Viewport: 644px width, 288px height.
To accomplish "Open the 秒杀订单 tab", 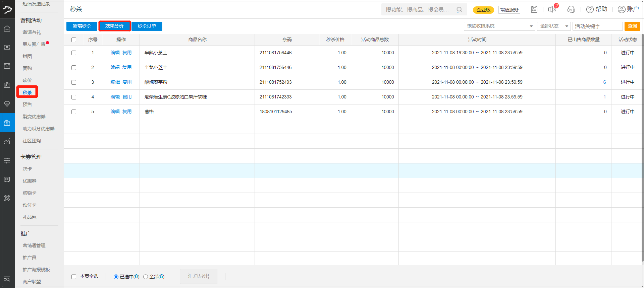I will pos(147,26).
